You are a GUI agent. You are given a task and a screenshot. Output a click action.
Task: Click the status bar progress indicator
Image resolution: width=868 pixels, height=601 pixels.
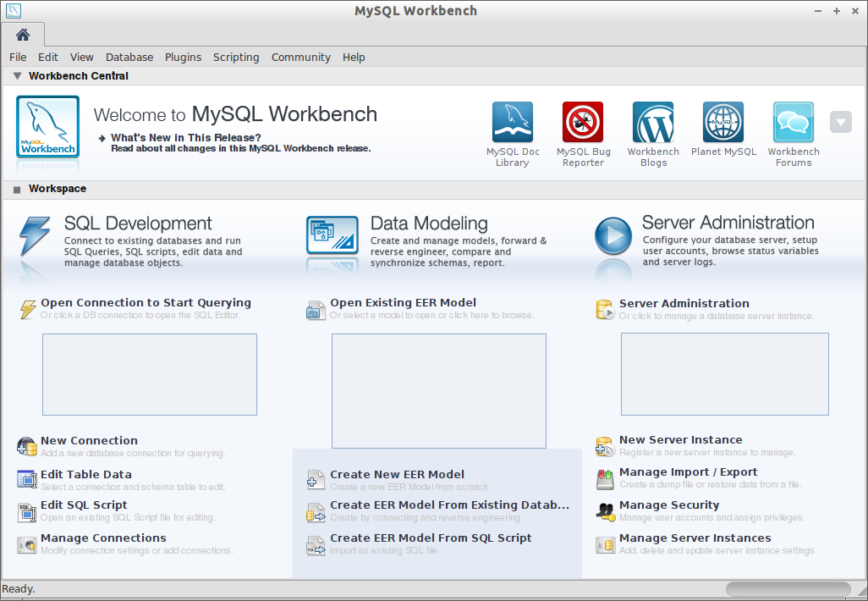tap(788, 589)
